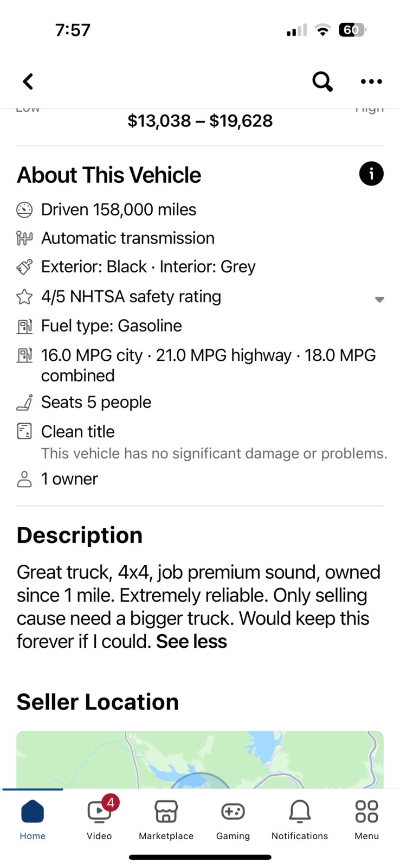Open the Menu tab
Image resolution: width=400 pixels, height=868 pixels.
point(367,820)
